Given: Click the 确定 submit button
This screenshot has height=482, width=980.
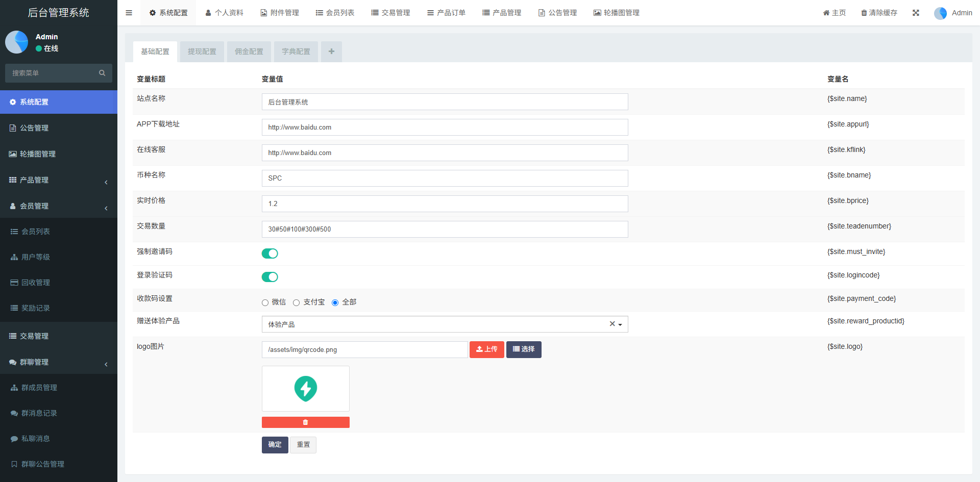Looking at the screenshot, I should (275, 445).
